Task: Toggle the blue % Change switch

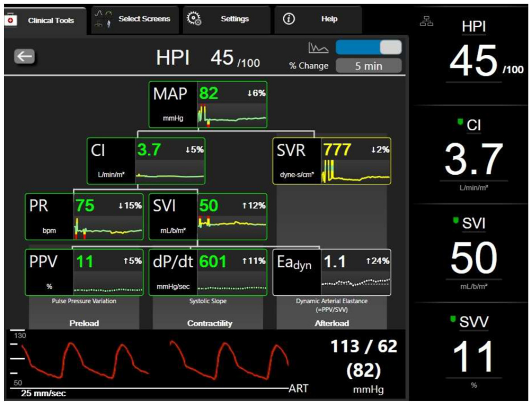Action: coord(369,47)
